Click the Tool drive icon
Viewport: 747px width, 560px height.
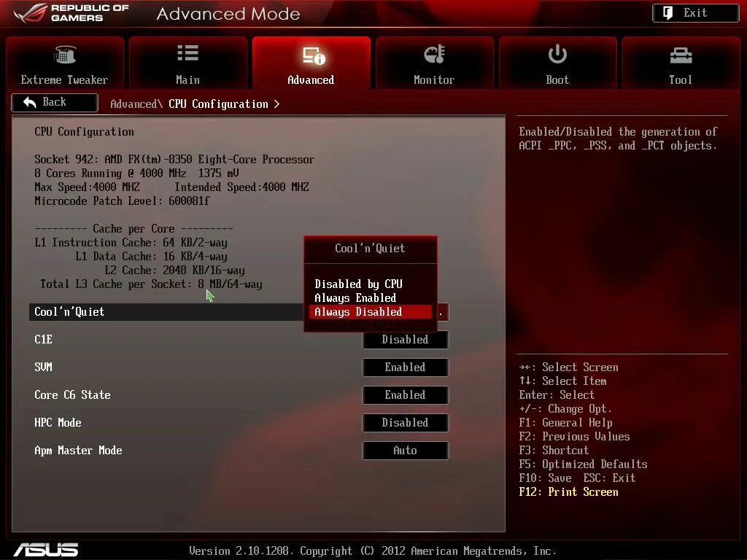[681, 55]
